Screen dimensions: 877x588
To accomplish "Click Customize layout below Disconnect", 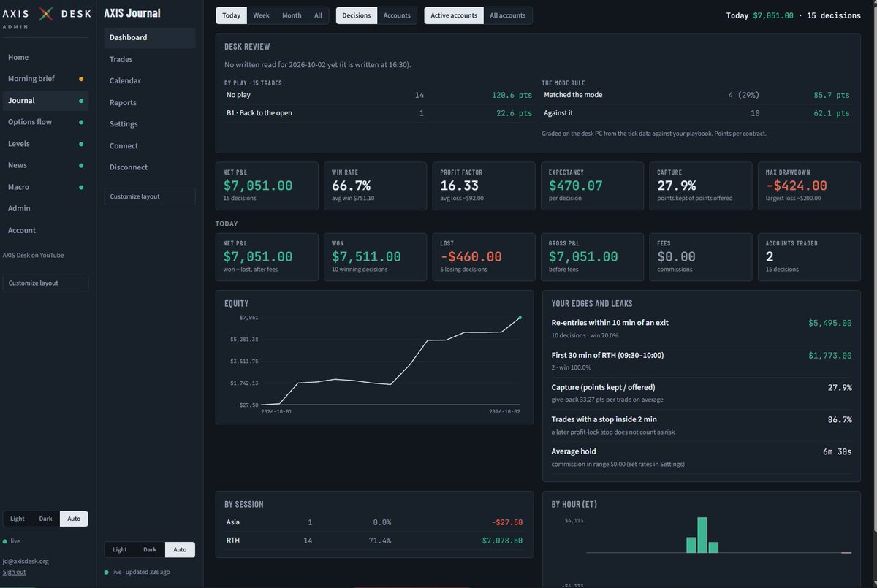I will (150, 196).
